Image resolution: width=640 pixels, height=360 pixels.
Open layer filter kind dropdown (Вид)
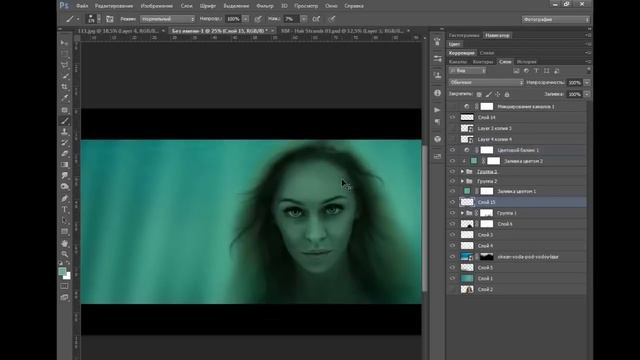[467, 71]
